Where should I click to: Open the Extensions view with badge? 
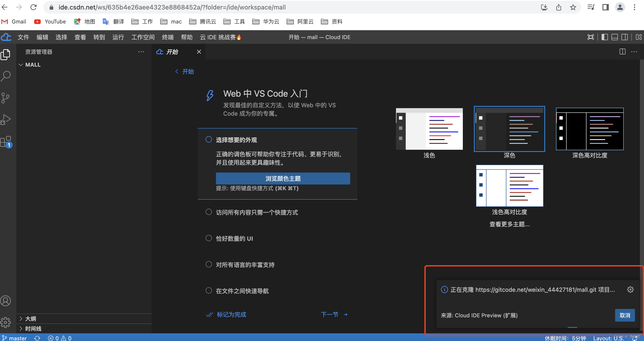point(6,142)
